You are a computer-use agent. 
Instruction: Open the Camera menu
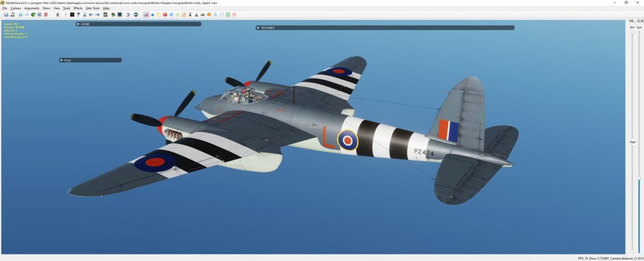point(15,8)
